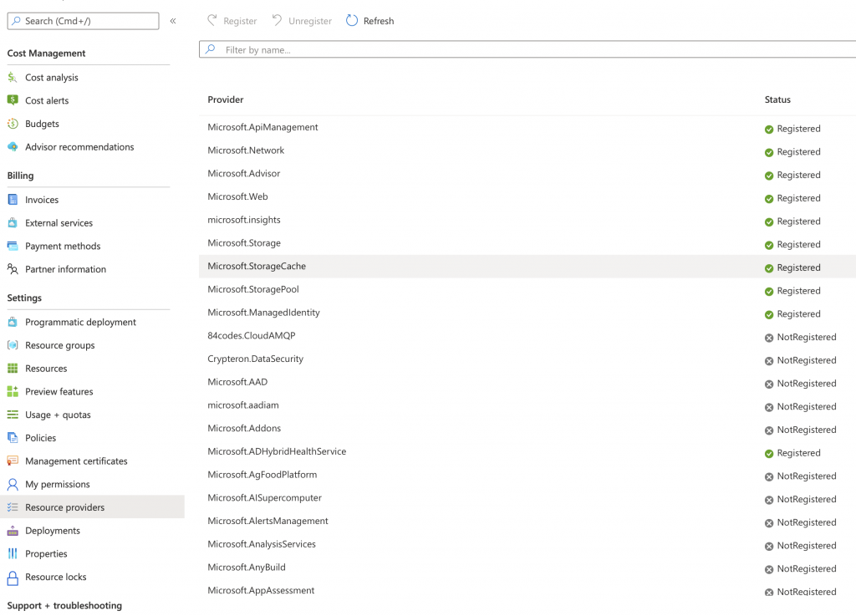Click the Register button label
The height and width of the screenshot is (616, 856).
240,21
